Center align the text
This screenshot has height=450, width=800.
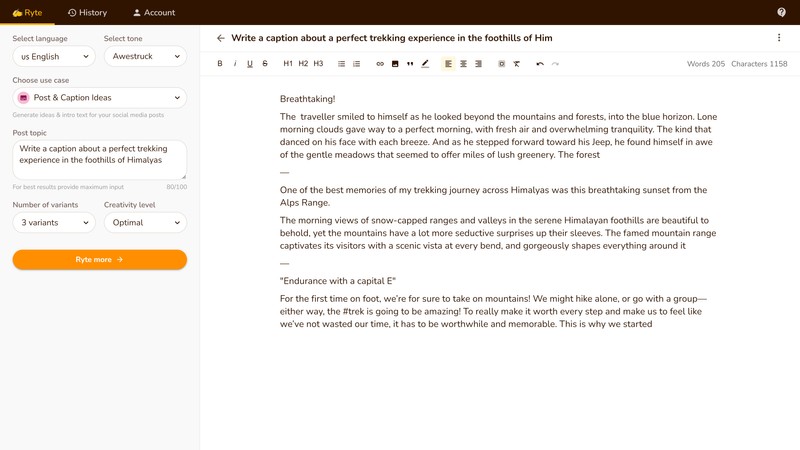pos(463,64)
